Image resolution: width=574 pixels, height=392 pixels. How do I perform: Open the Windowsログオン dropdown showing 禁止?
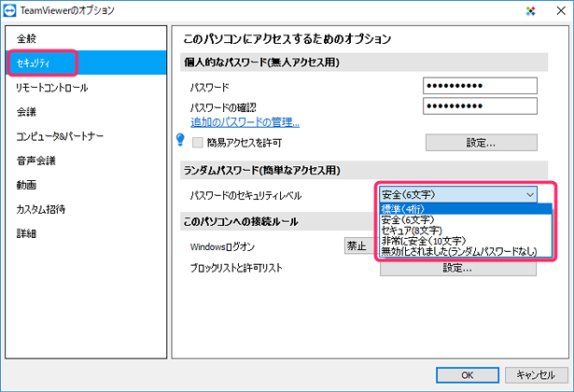click(x=361, y=246)
